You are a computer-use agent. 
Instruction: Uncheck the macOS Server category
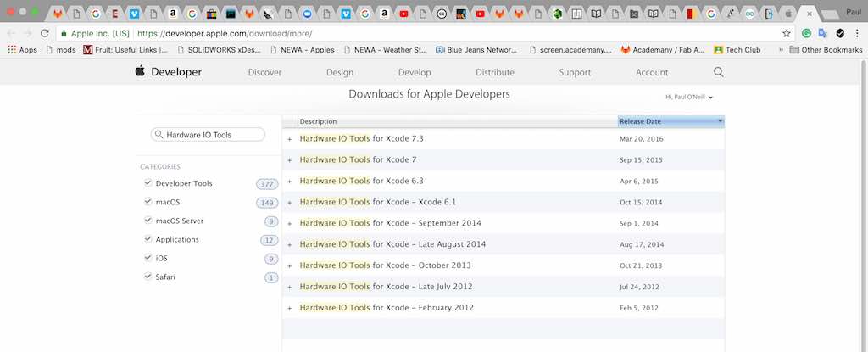tap(147, 220)
